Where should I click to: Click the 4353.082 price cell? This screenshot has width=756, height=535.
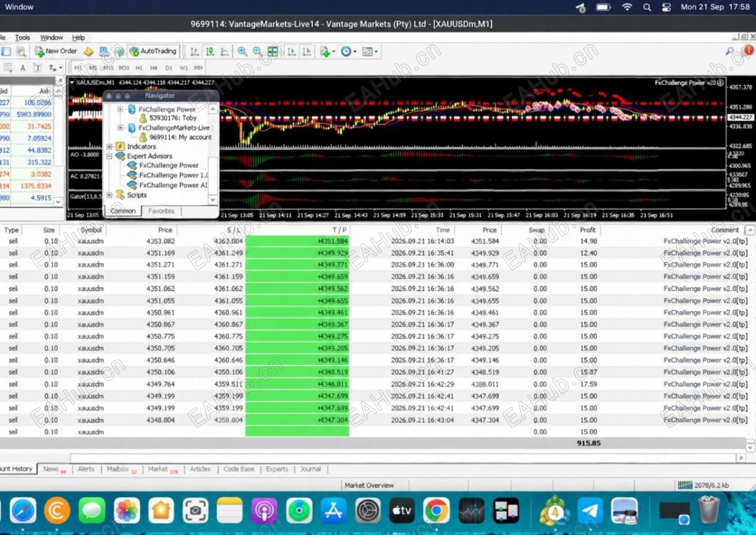pos(161,241)
